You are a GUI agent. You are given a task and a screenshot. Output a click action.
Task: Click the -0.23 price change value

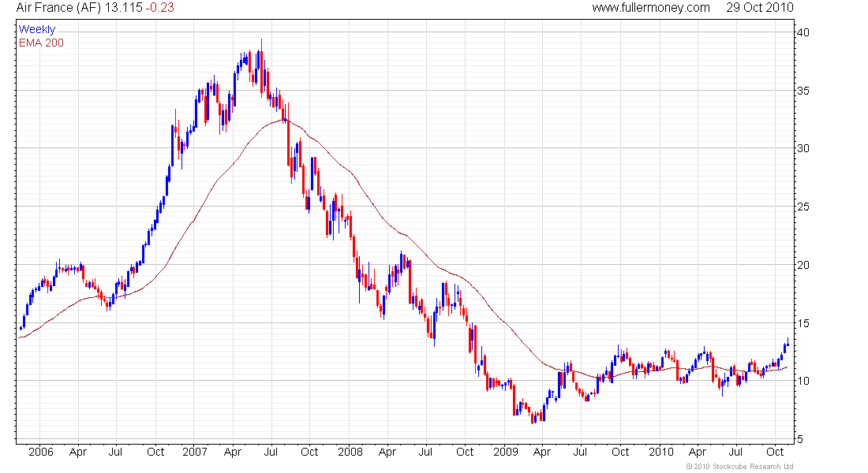tap(159, 8)
